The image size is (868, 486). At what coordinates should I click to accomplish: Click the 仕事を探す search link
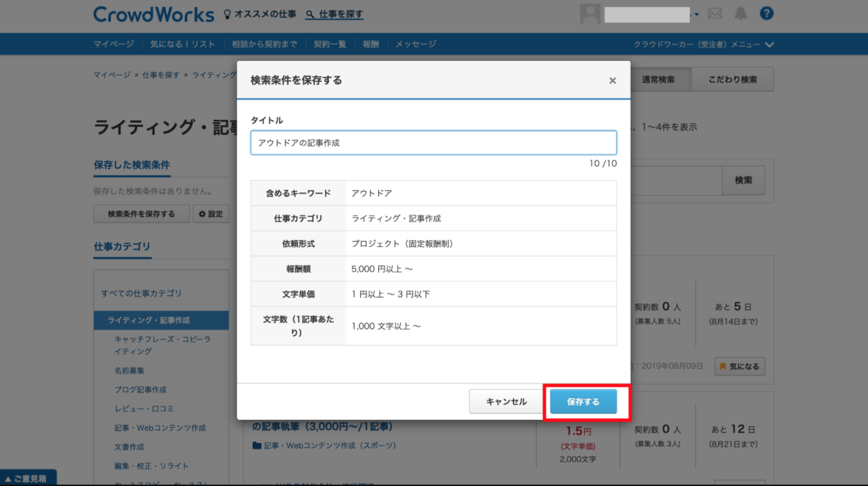334,14
